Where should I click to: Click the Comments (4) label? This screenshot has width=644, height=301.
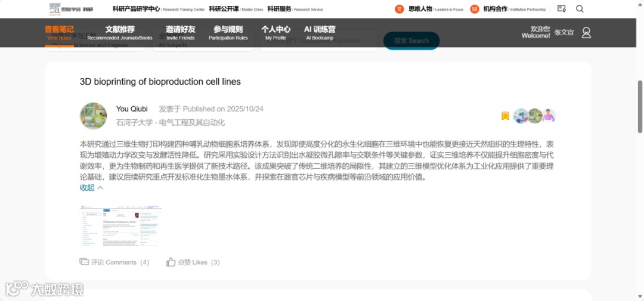120,262
